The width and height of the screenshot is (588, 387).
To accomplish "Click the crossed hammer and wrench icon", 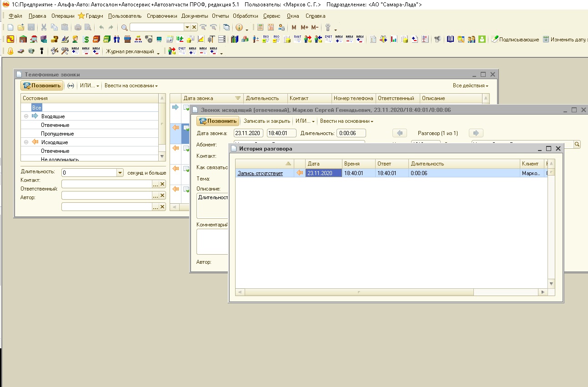I will (65, 51).
